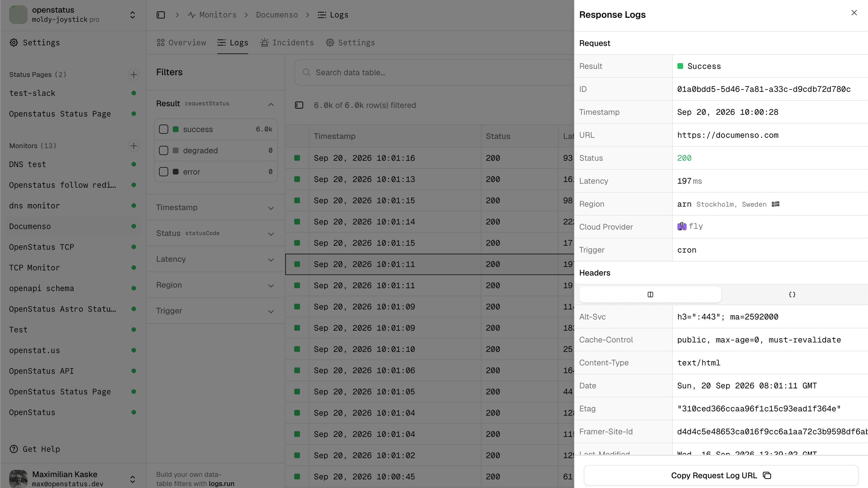Go to Documenso in the breadcrumb
Image resolution: width=868 pixels, height=488 pixels.
277,15
